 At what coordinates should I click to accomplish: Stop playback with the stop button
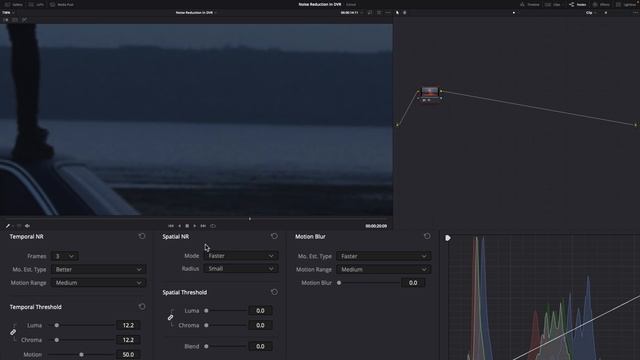tap(187, 226)
